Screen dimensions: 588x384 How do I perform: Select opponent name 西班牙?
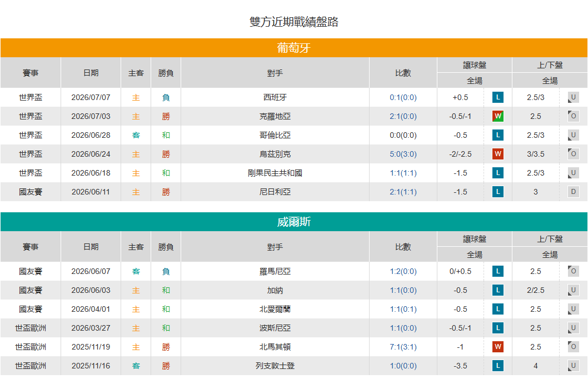coord(275,97)
